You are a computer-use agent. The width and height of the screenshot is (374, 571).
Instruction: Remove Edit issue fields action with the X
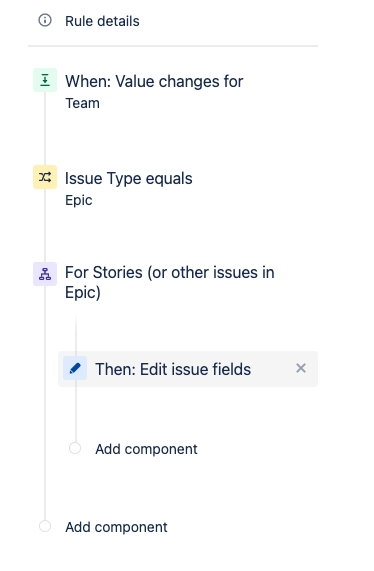point(301,368)
